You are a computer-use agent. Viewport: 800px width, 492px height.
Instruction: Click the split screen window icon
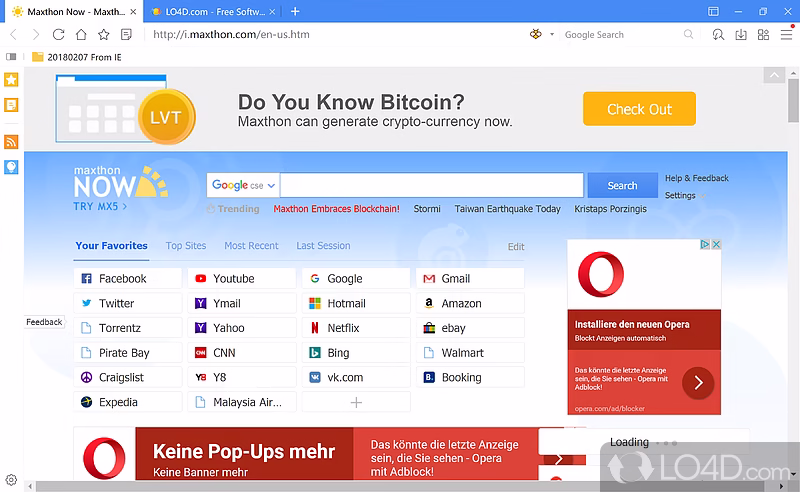point(713,11)
